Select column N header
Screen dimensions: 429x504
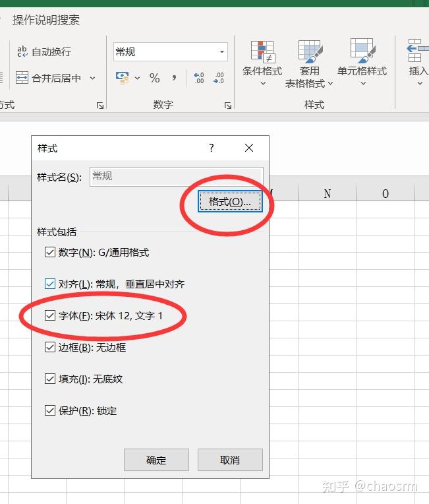coord(328,193)
